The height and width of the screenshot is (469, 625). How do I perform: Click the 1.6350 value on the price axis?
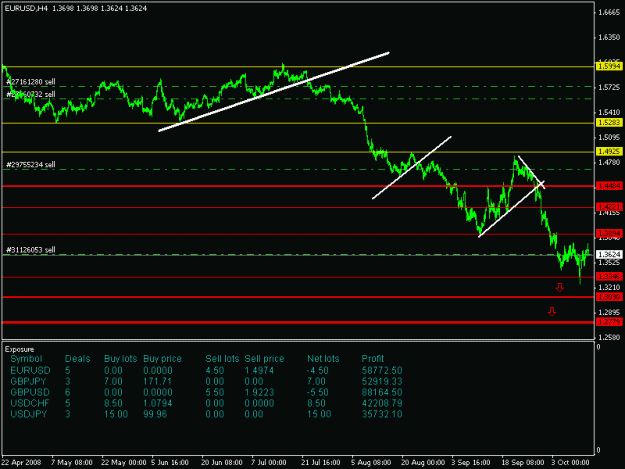tap(609, 37)
